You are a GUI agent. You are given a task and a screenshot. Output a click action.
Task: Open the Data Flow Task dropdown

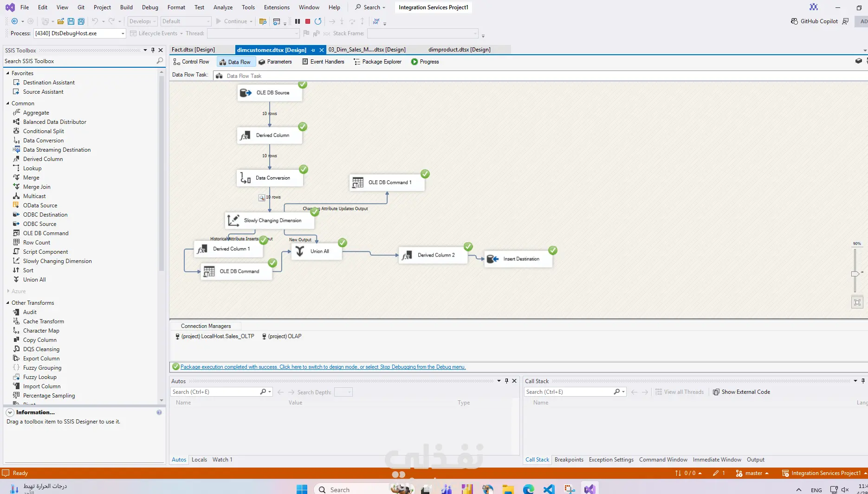pyautogui.click(x=540, y=76)
